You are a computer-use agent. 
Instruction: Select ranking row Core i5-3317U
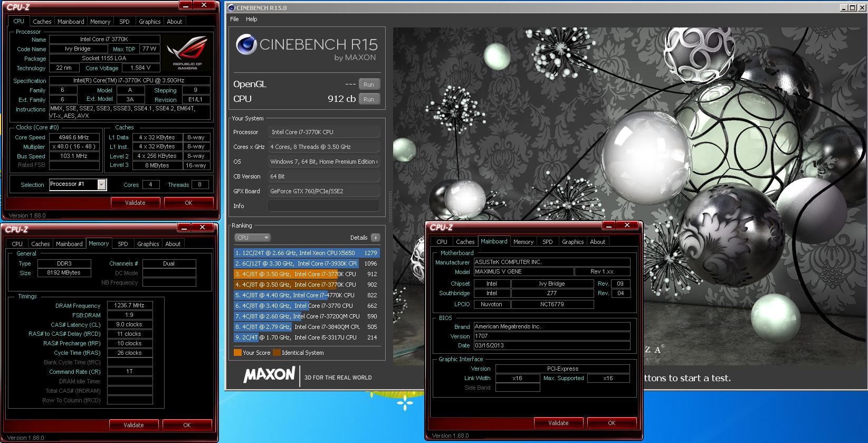click(307, 337)
